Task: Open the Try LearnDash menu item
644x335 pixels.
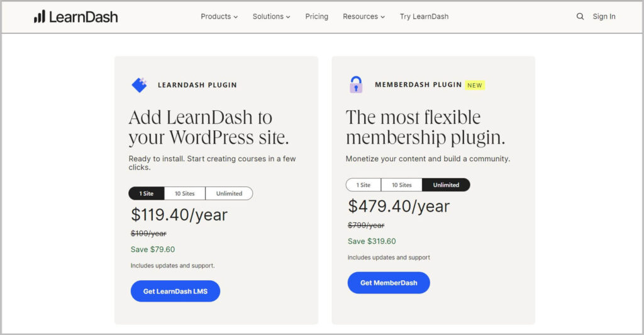Action: pyautogui.click(x=424, y=16)
